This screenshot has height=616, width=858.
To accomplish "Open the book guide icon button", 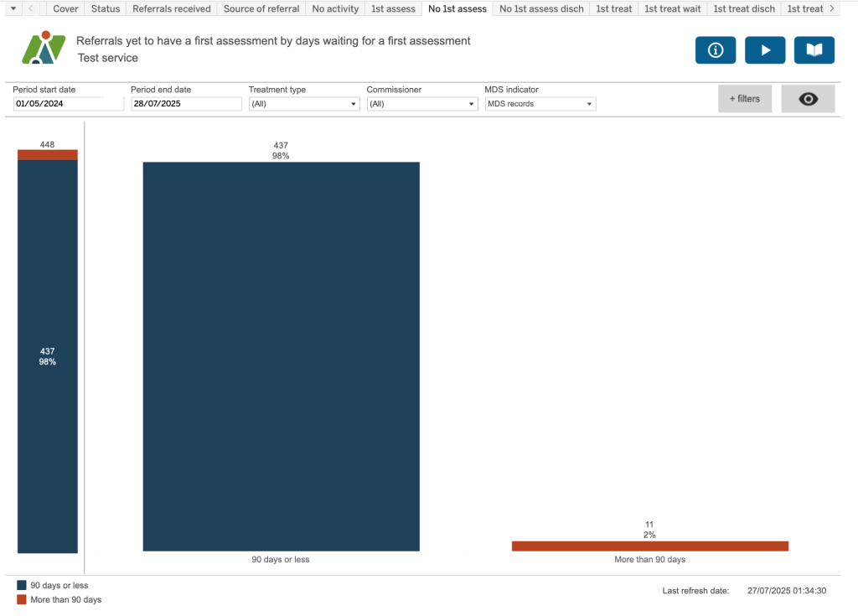I will tap(814, 50).
